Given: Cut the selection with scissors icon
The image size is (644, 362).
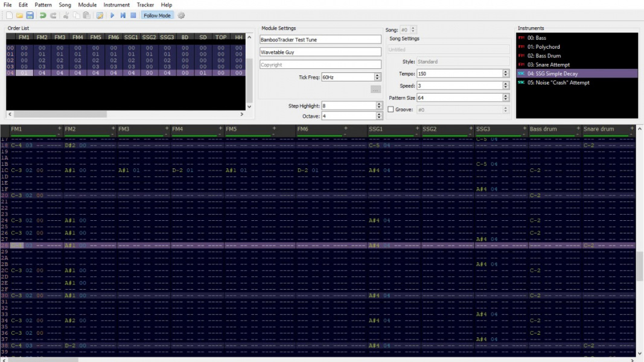Looking at the screenshot, I should click(x=66, y=16).
